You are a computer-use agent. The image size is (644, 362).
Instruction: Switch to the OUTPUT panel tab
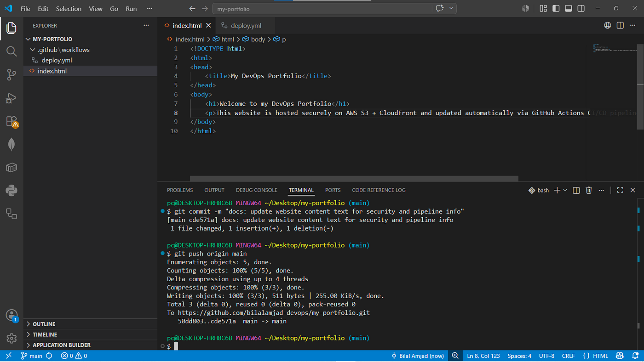point(214,190)
